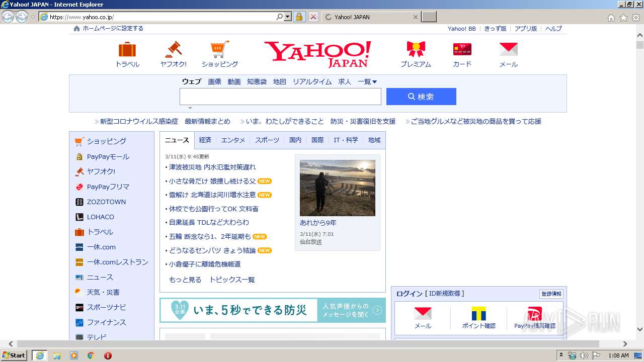This screenshot has width=644, height=362.
Task: Open PayPayフリマ in the left sidebar
Action: click(x=108, y=187)
